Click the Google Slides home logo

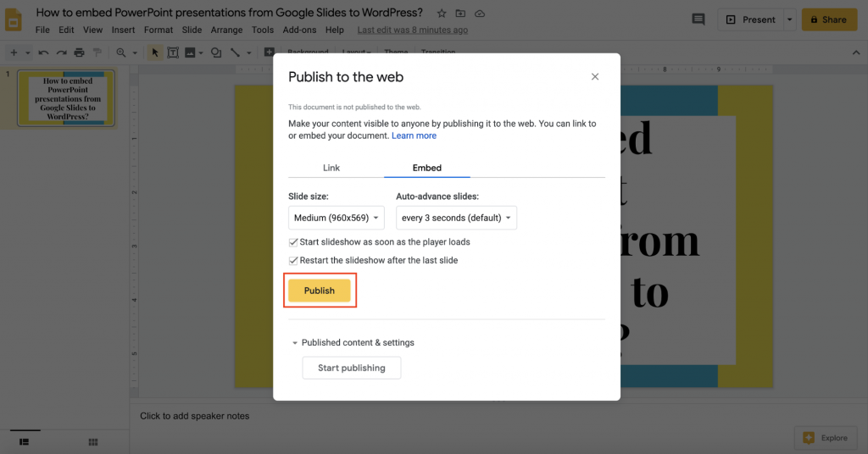tap(14, 20)
